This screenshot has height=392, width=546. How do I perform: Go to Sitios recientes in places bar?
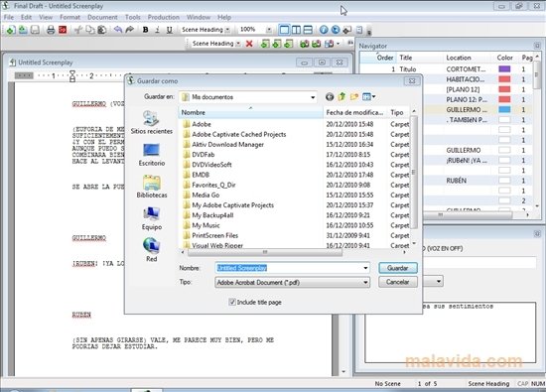152,122
